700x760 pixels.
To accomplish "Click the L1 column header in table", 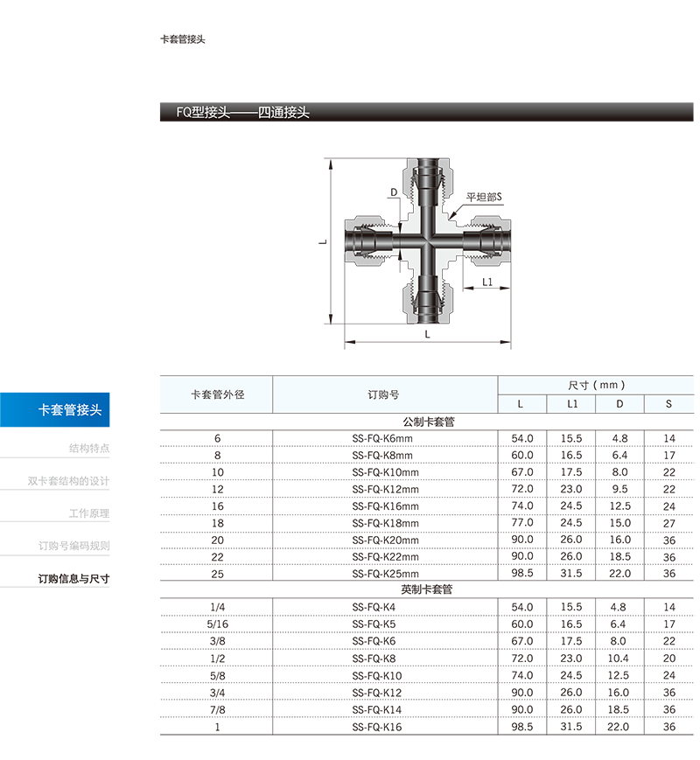I will point(572,404).
